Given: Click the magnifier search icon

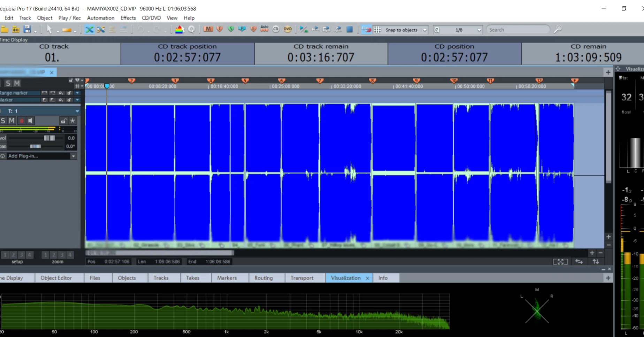Looking at the screenshot, I should point(558,30).
